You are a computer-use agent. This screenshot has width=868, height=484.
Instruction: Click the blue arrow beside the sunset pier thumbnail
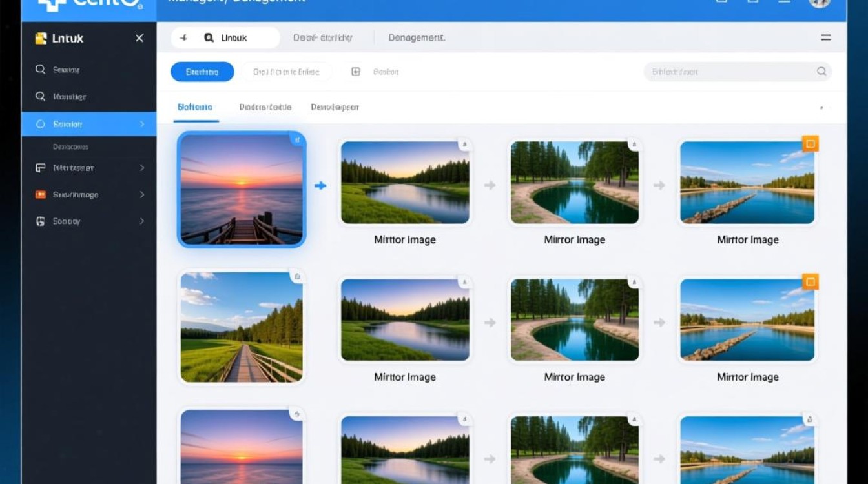[x=320, y=186]
